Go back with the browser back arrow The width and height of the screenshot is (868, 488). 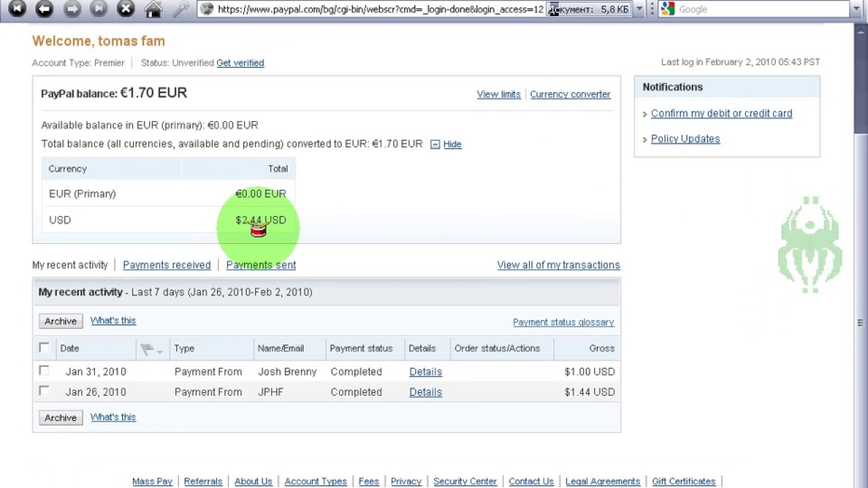[x=44, y=9]
